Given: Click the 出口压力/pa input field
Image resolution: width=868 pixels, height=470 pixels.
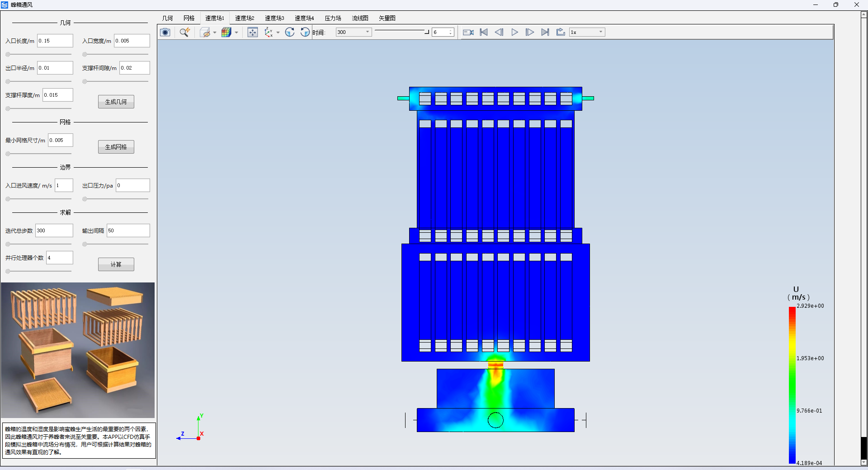Looking at the screenshot, I should click(132, 185).
